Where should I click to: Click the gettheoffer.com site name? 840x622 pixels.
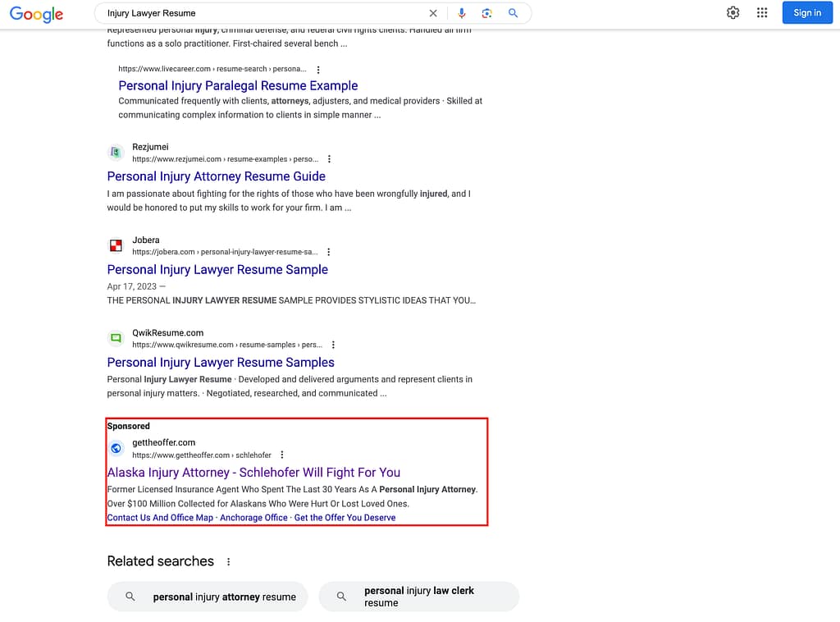pyautogui.click(x=163, y=442)
